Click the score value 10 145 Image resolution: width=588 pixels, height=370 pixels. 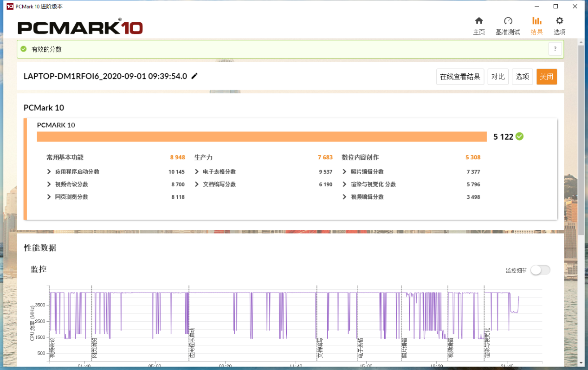176,172
